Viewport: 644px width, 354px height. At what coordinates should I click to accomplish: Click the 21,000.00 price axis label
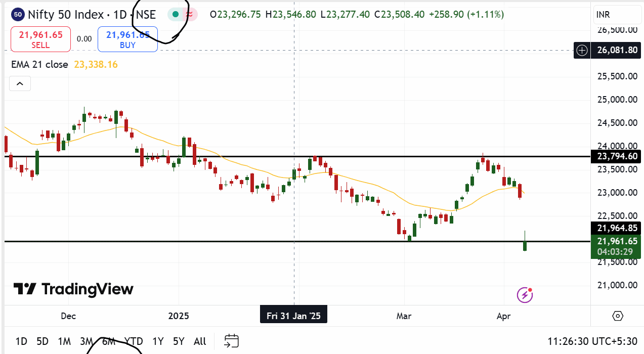[617, 285]
